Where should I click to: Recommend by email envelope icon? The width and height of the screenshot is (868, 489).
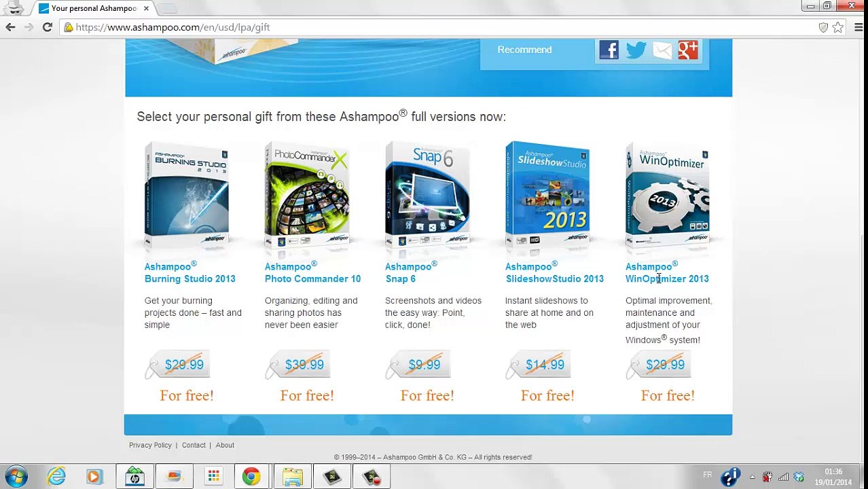[x=662, y=50]
